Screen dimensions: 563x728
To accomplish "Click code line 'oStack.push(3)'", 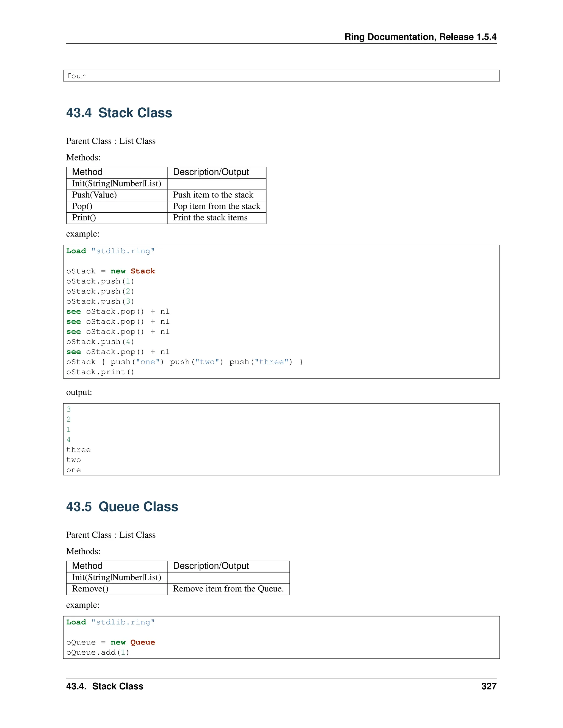I will pos(100,301).
